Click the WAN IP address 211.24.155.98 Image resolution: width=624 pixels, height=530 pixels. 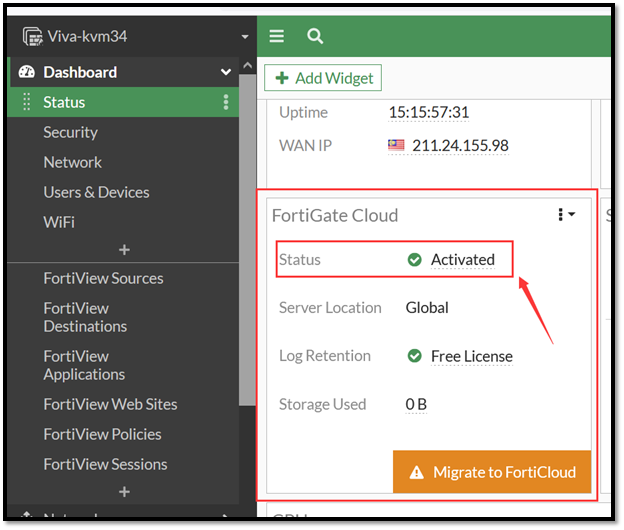point(461,145)
